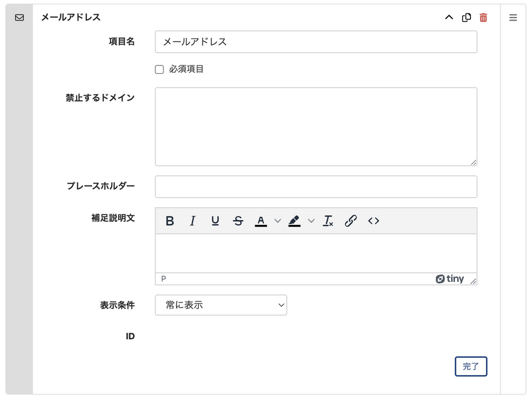Open source code view icon
The image size is (532, 400).
coord(374,221)
